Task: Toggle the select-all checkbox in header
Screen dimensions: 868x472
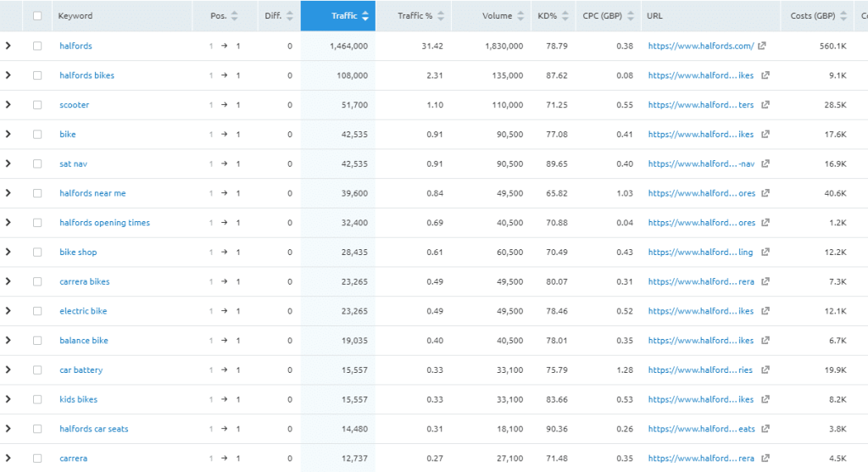Action: (37, 16)
